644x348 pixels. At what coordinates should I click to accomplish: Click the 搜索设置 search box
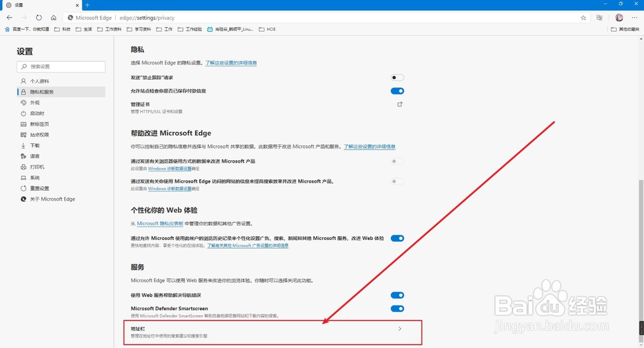click(61, 66)
